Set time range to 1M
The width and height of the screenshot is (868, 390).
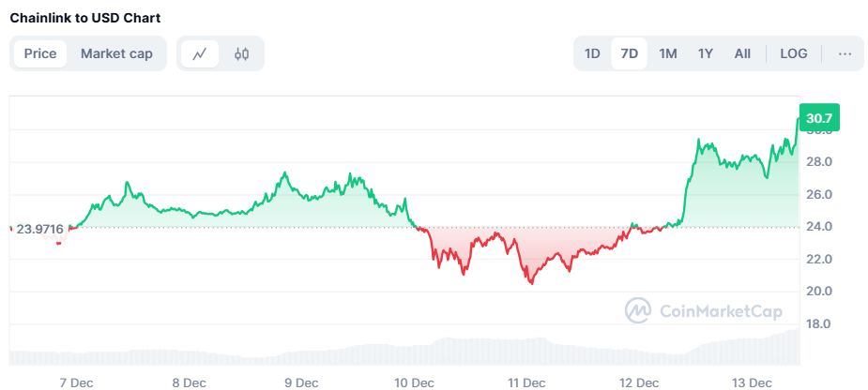click(x=667, y=53)
